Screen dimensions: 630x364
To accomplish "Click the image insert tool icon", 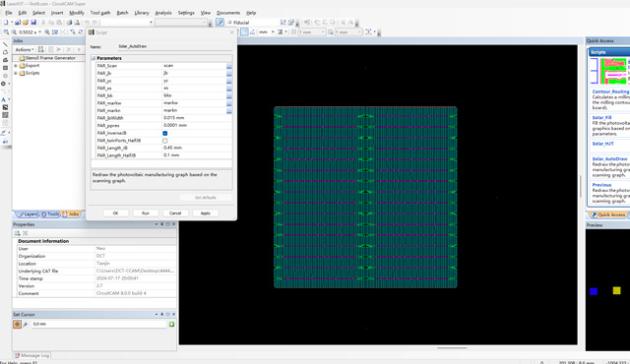I will (x=5, y=107).
